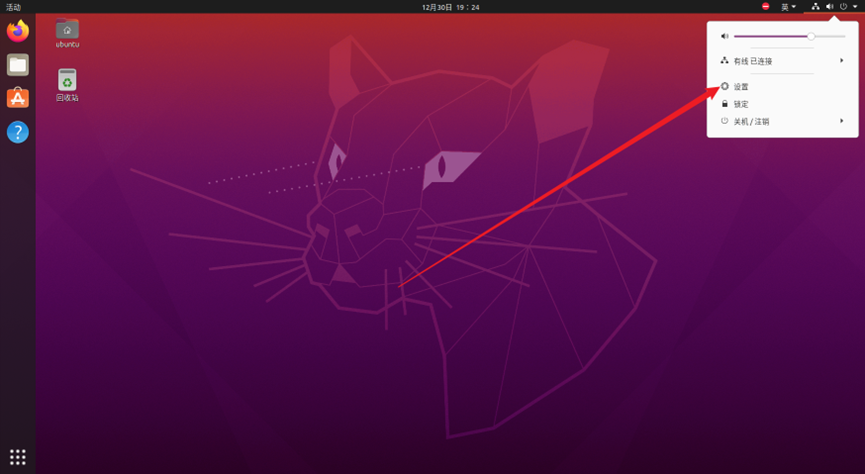The width and height of the screenshot is (865, 474).
Task: Click the wired network icon in the menu
Action: pos(725,61)
